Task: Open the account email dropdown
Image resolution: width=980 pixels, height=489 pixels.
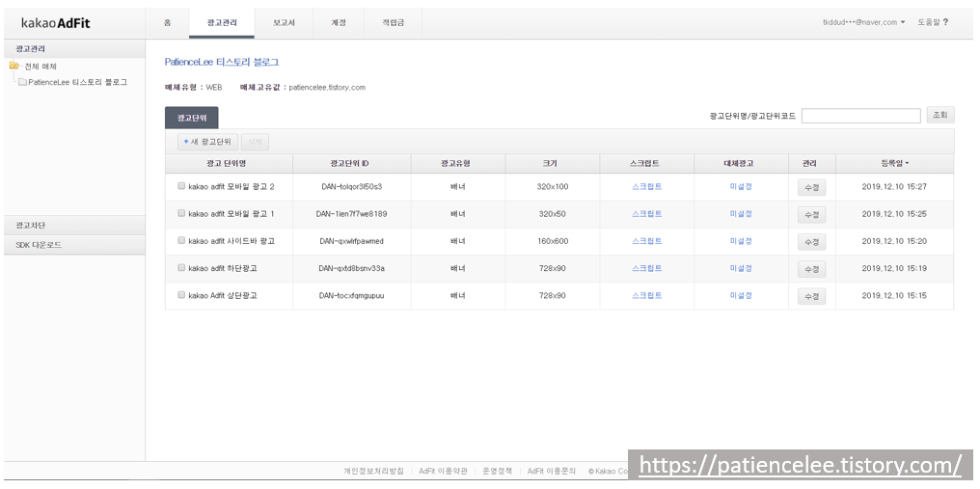Action: [863, 22]
